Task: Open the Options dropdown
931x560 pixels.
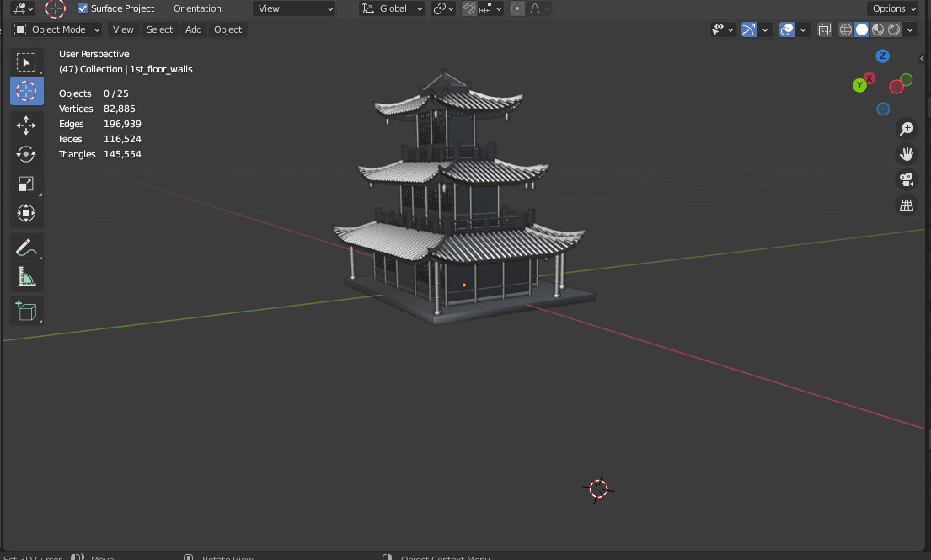Action: click(x=894, y=8)
